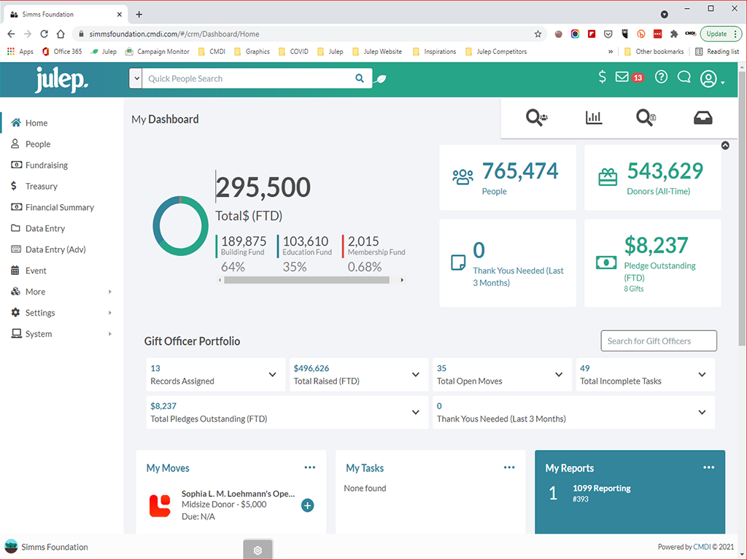
Task: Open the 765,474 People link
Action: 519,178
